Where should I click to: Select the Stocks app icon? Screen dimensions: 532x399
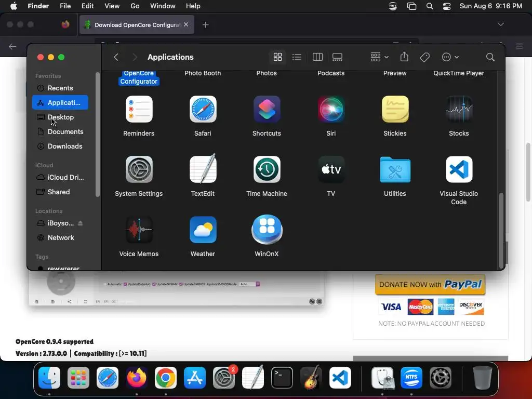point(459,109)
